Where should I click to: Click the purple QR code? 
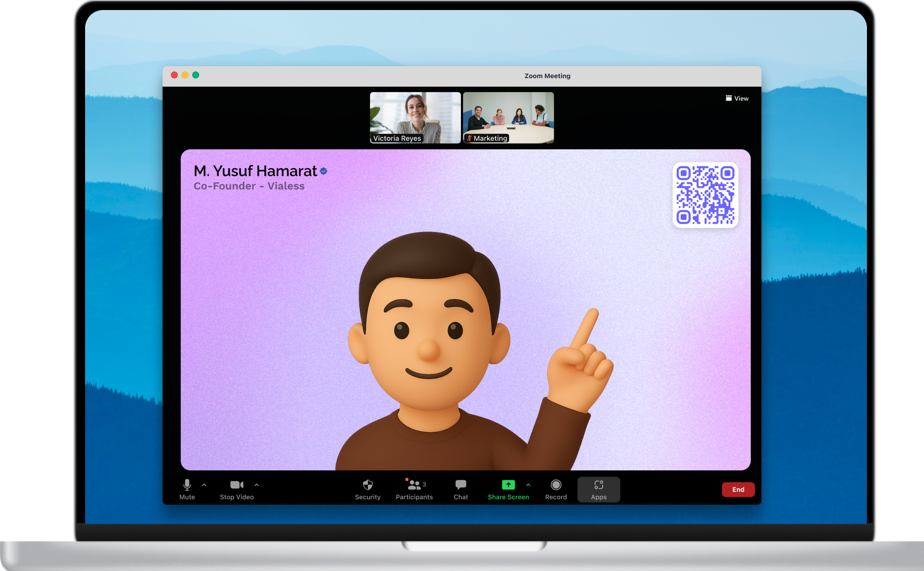tap(705, 195)
